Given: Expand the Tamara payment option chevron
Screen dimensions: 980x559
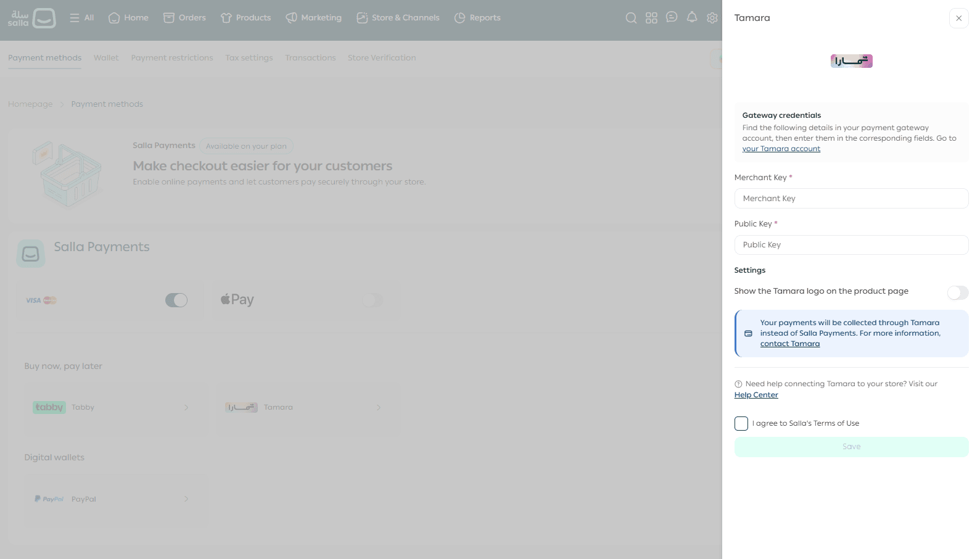Looking at the screenshot, I should (379, 407).
